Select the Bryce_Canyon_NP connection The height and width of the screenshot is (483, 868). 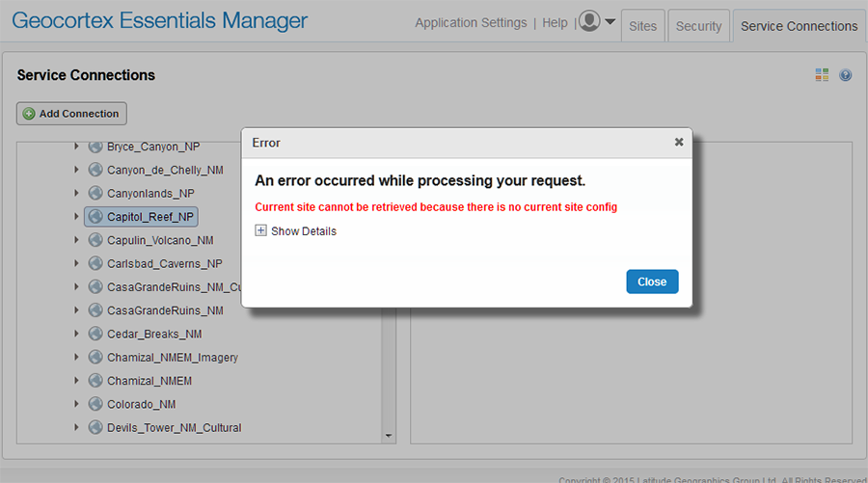pos(153,147)
